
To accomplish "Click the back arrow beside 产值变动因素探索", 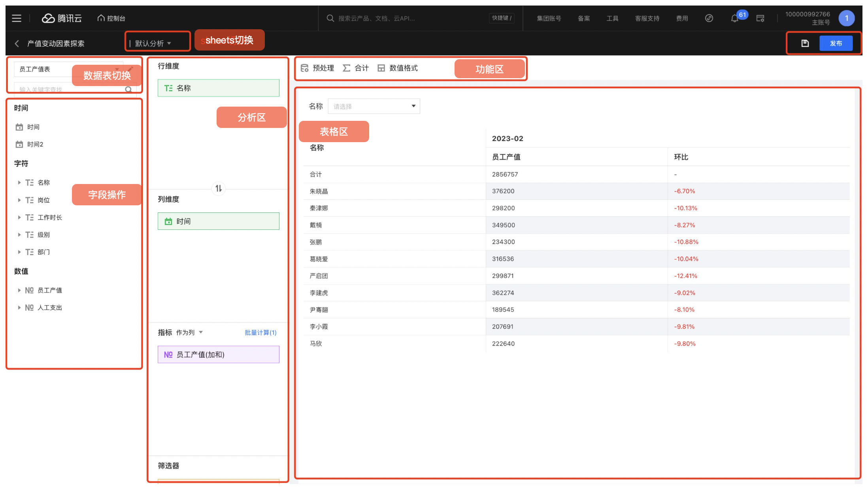I will click(x=17, y=43).
